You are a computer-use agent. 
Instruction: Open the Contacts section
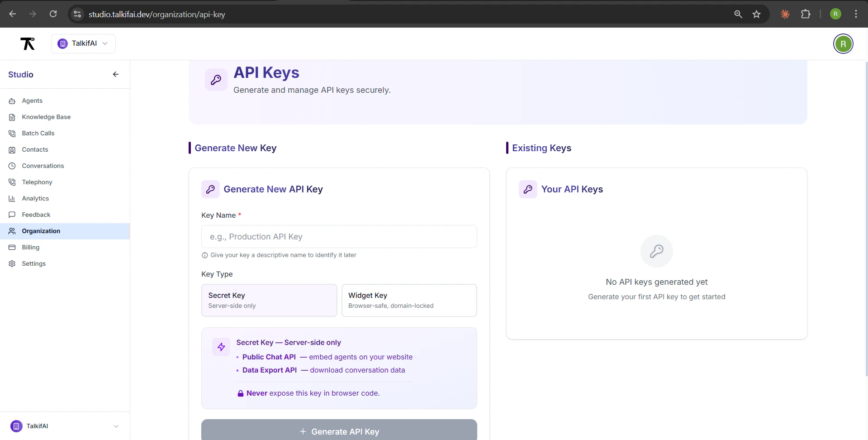[x=35, y=149]
